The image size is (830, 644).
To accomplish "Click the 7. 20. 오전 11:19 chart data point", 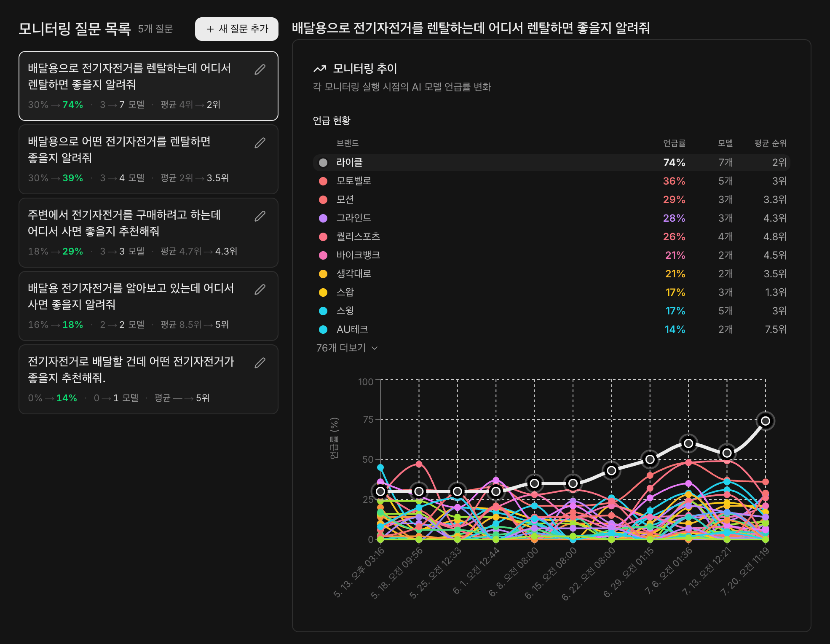I will click(x=766, y=421).
